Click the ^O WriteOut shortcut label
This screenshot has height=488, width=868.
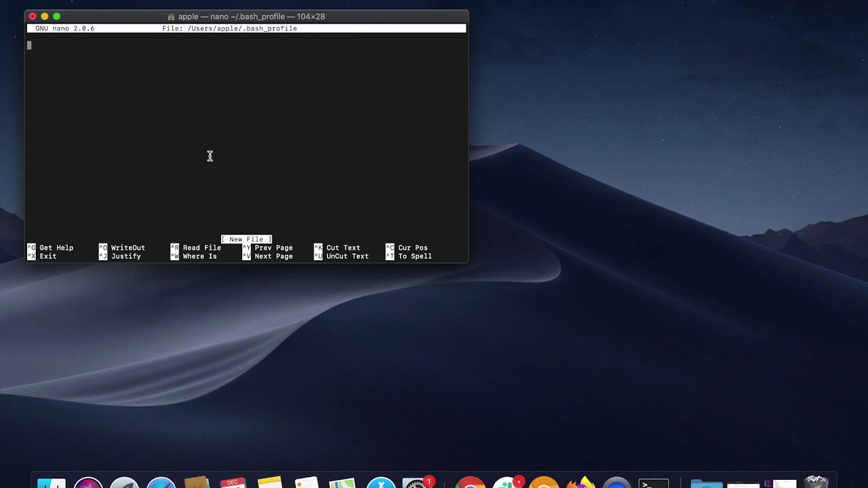122,248
